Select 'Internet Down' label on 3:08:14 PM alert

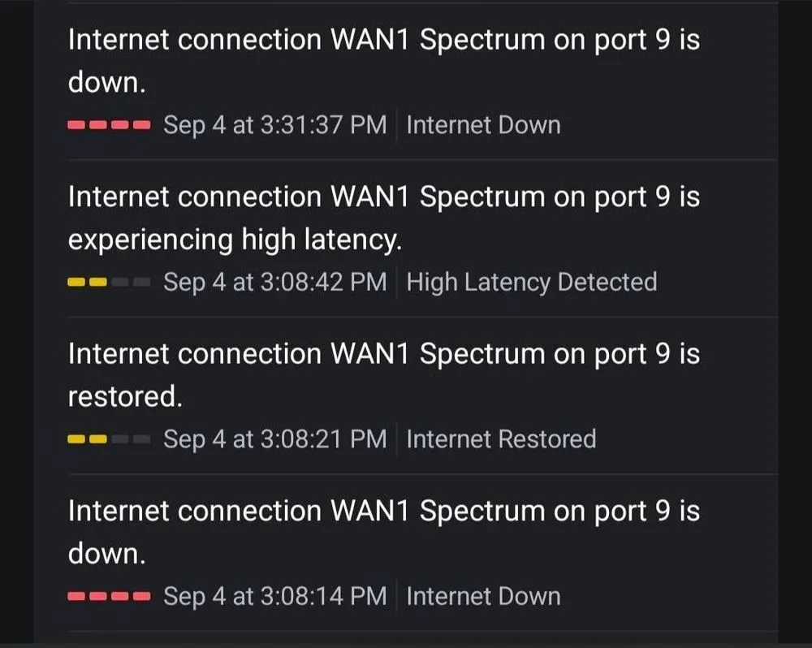483,596
